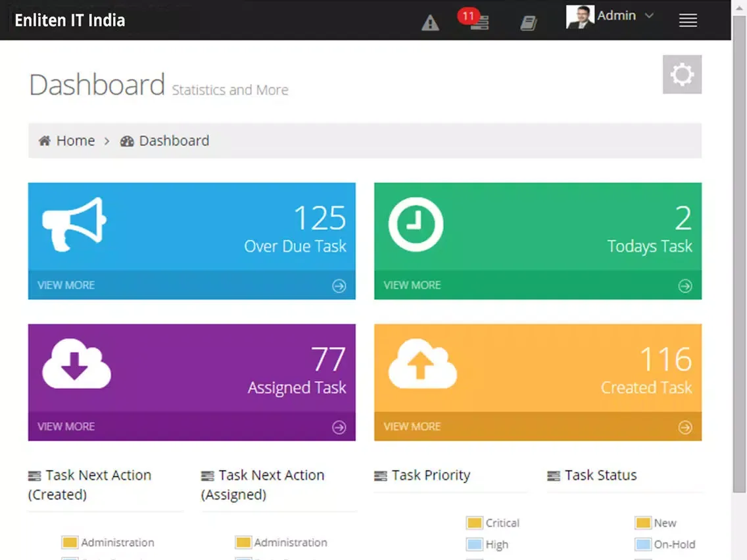Click Task Next Action (Created) heading

click(89, 485)
